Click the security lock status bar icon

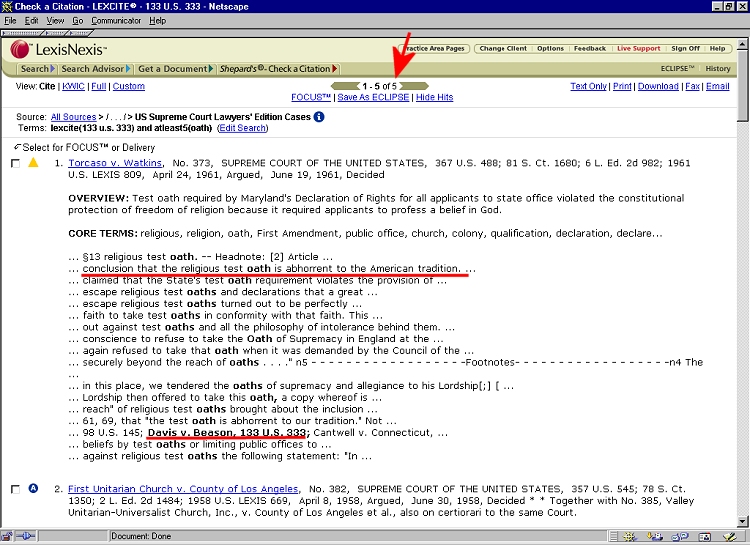[7, 536]
